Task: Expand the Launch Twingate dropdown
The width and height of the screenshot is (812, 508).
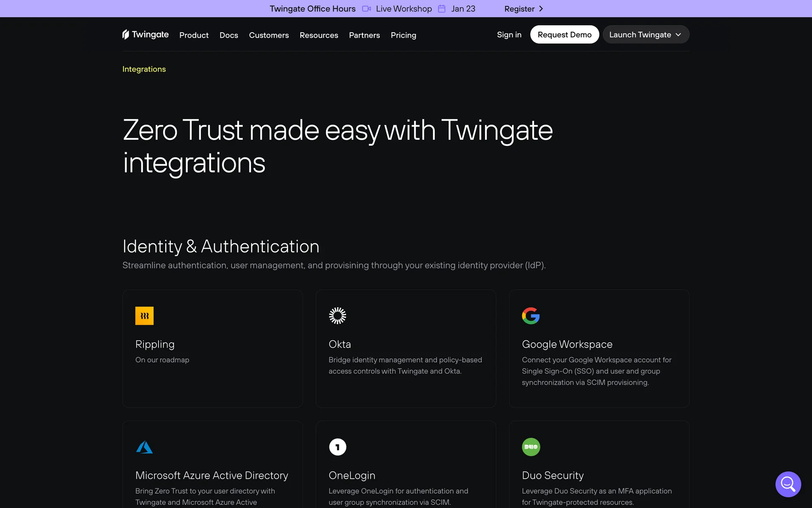Action: point(645,35)
